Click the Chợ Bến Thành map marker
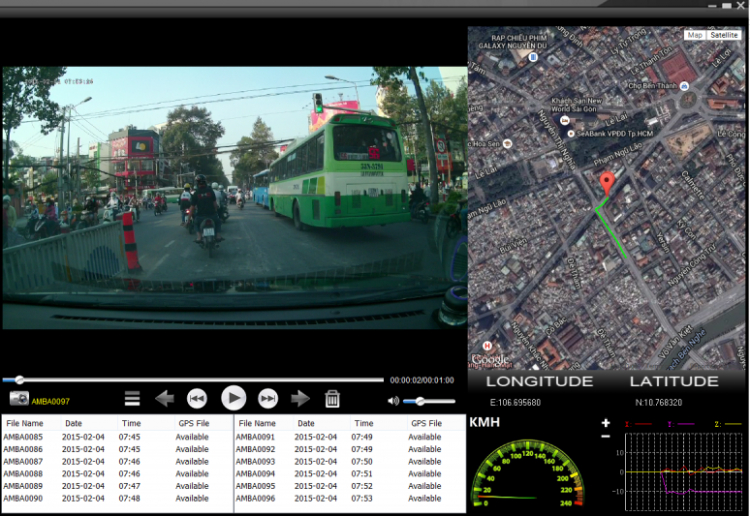This screenshot has width=750, height=516. 684,86
